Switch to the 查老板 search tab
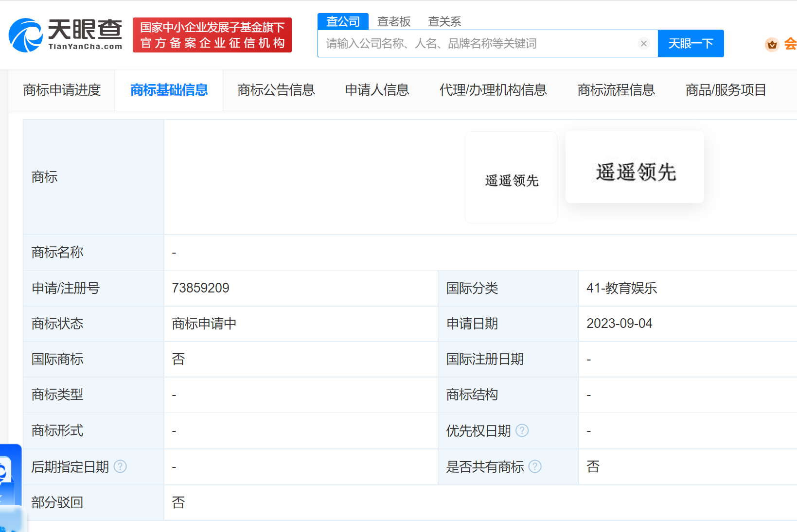Screen dimensions: 797x532 click(394, 21)
